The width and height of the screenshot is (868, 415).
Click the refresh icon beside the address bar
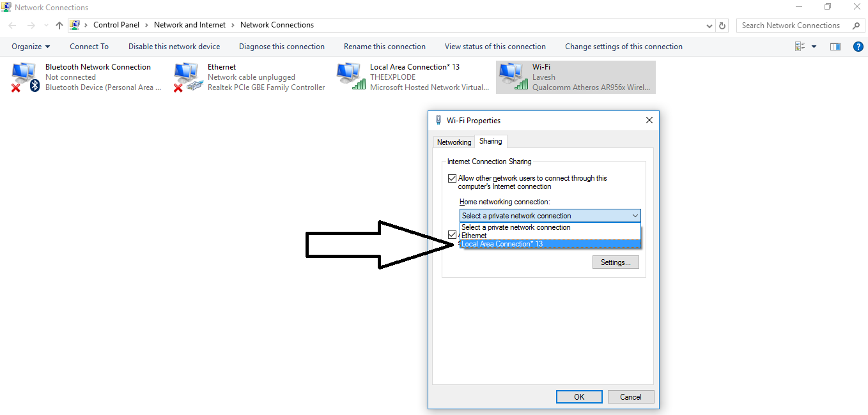722,25
